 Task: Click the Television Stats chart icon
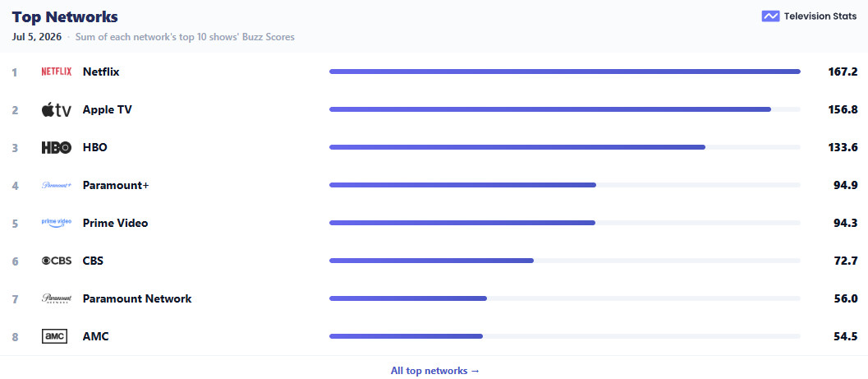click(x=770, y=16)
